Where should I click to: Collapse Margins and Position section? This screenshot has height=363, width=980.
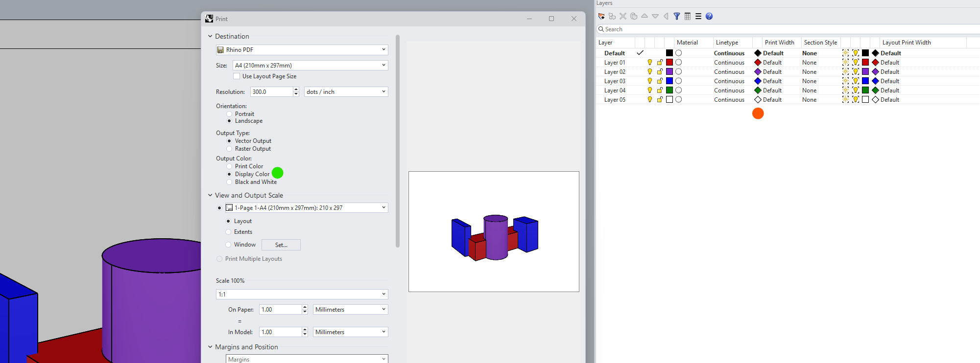tap(210, 347)
